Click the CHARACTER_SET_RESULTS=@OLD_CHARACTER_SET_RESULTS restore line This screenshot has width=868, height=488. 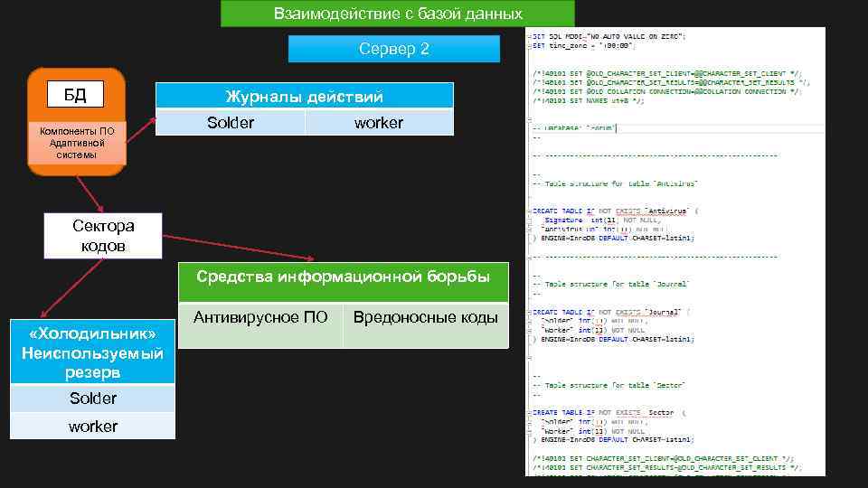(x=666, y=467)
